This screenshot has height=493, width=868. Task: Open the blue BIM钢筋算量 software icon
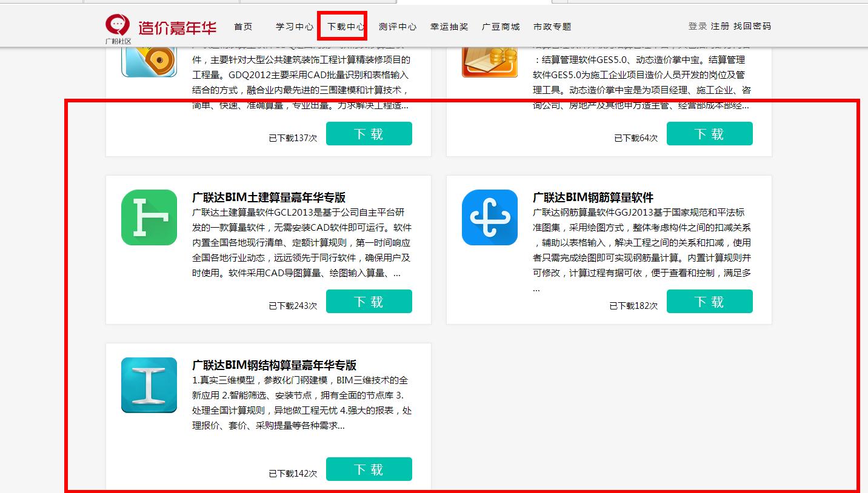pyautogui.click(x=490, y=217)
